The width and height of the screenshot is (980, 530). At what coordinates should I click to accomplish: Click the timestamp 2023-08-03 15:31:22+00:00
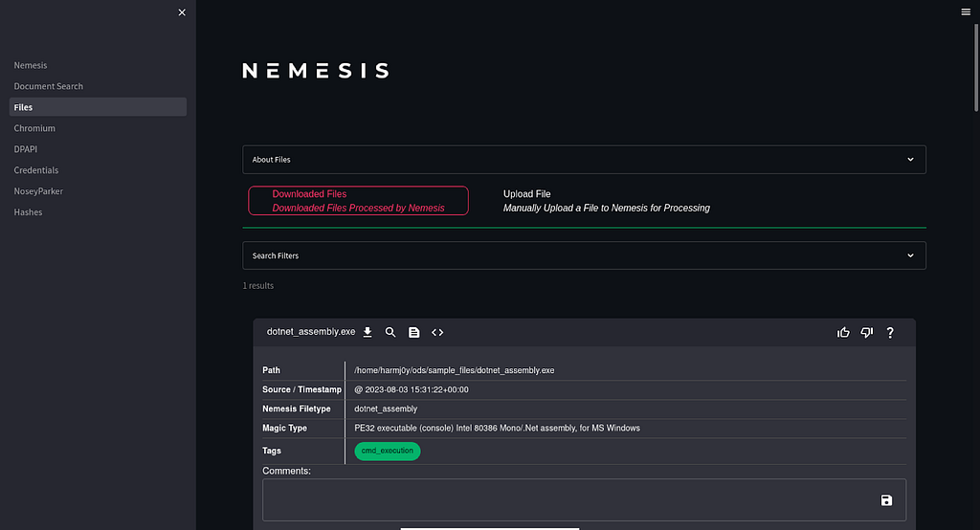click(x=417, y=389)
